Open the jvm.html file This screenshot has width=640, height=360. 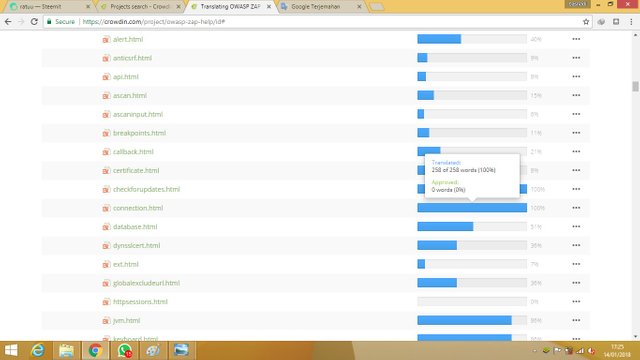[x=127, y=321]
